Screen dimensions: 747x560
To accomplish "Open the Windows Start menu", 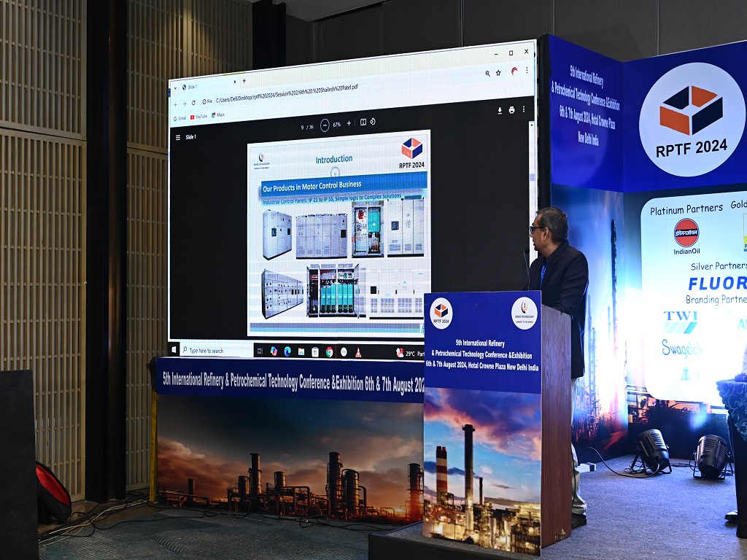I will pos(174,349).
